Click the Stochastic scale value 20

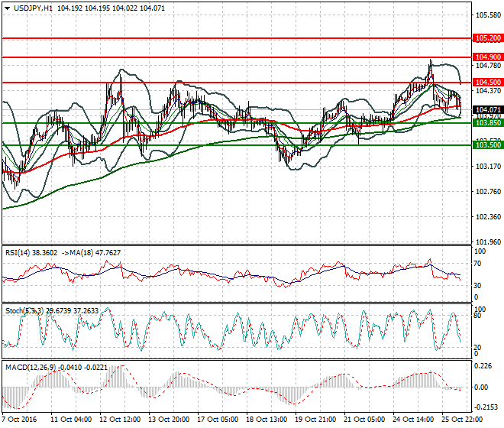(x=477, y=348)
